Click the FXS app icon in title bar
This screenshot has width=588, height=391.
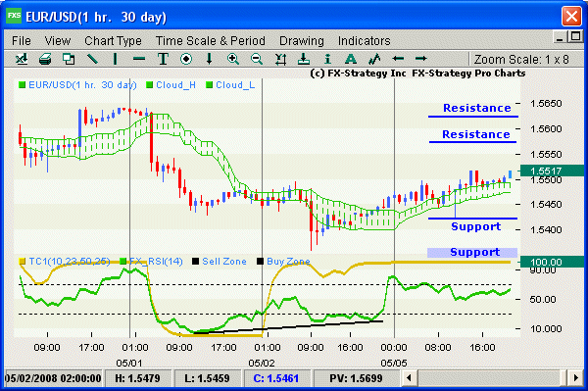point(14,16)
